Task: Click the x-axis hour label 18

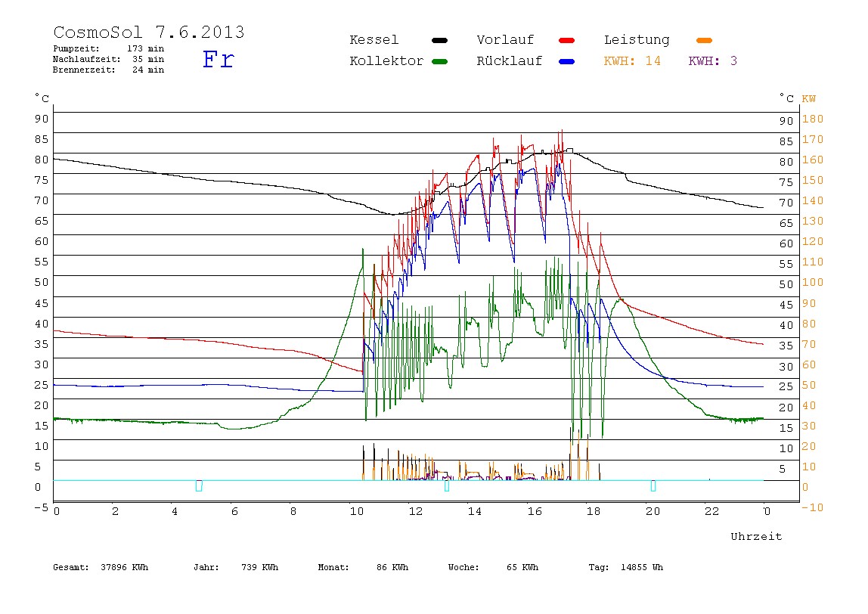Action: (594, 511)
